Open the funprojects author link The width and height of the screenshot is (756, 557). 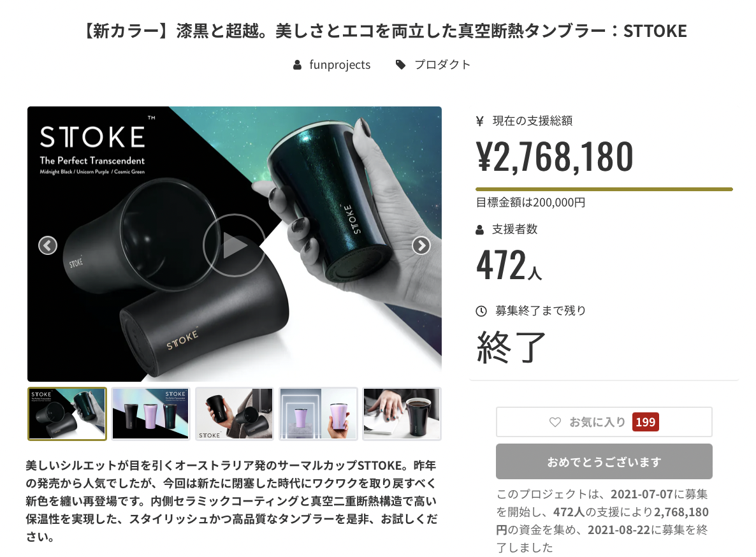coord(340,64)
